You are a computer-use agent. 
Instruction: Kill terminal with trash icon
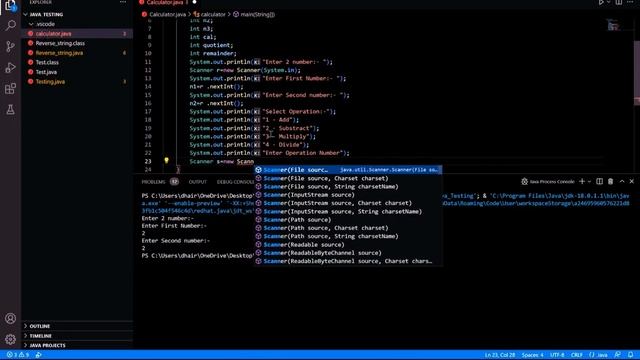(x=611, y=182)
